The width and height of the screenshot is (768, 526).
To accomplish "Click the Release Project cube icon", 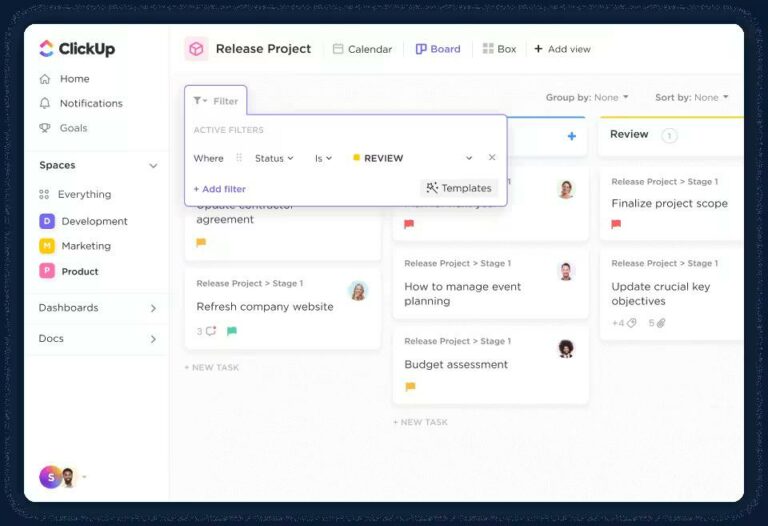I will pos(196,49).
